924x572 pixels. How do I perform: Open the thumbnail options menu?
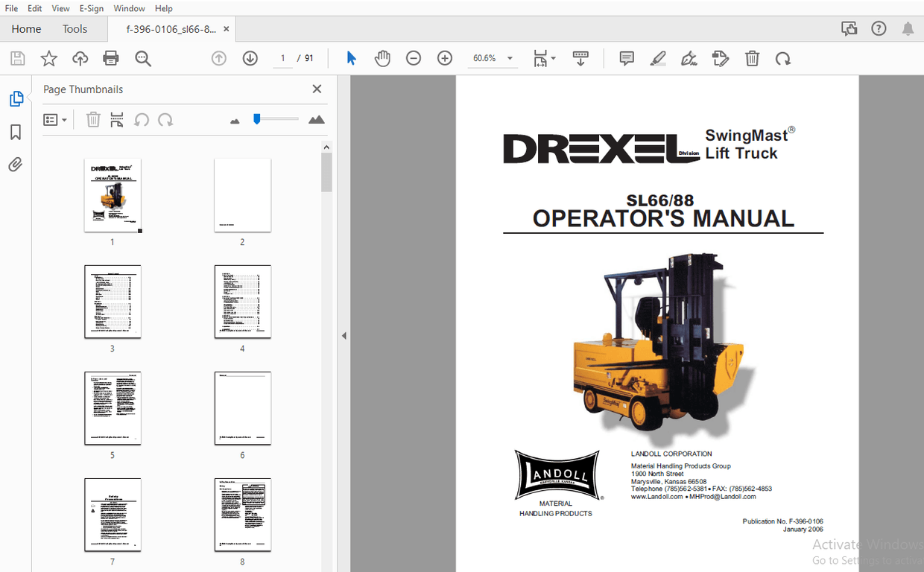click(55, 119)
